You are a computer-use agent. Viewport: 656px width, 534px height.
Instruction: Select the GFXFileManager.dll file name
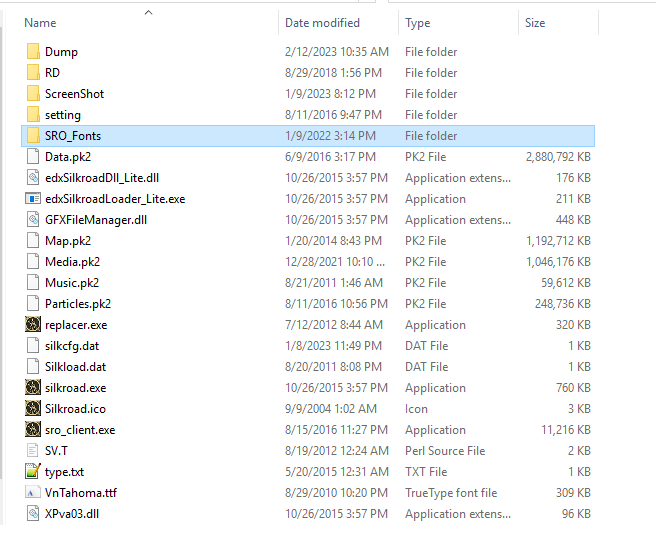pyautogui.click(x=96, y=219)
